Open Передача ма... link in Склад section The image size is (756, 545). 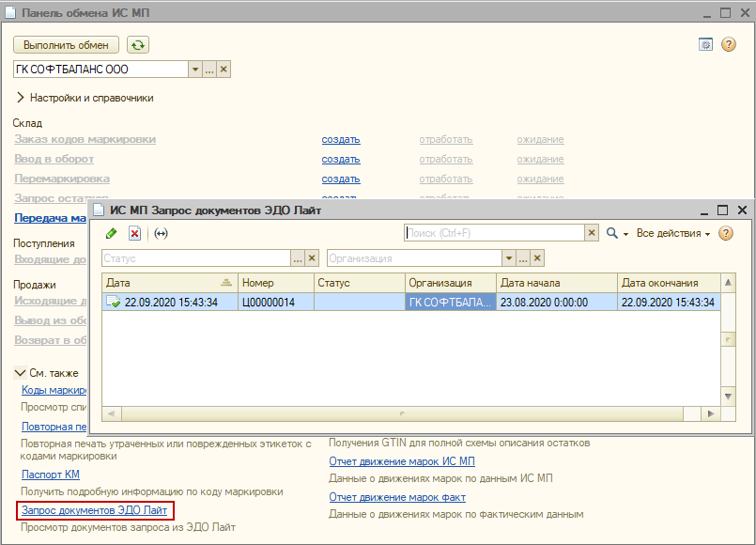[x=51, y=218]
